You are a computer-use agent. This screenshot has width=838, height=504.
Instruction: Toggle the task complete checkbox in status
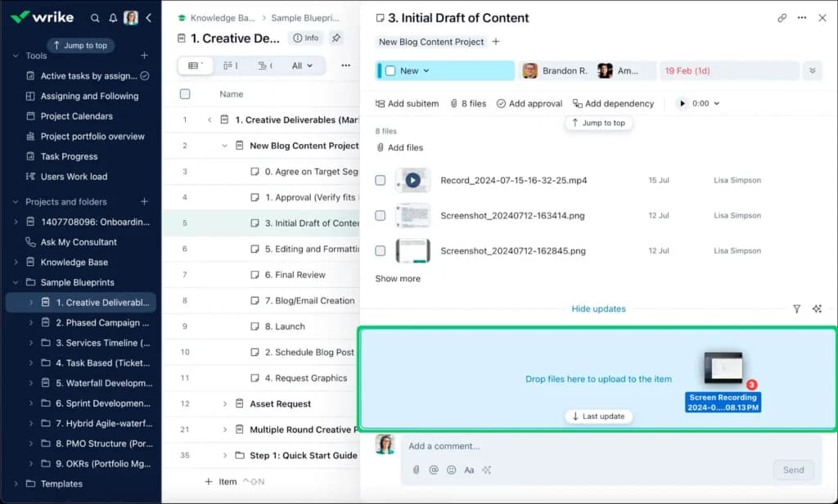(390, 70)
